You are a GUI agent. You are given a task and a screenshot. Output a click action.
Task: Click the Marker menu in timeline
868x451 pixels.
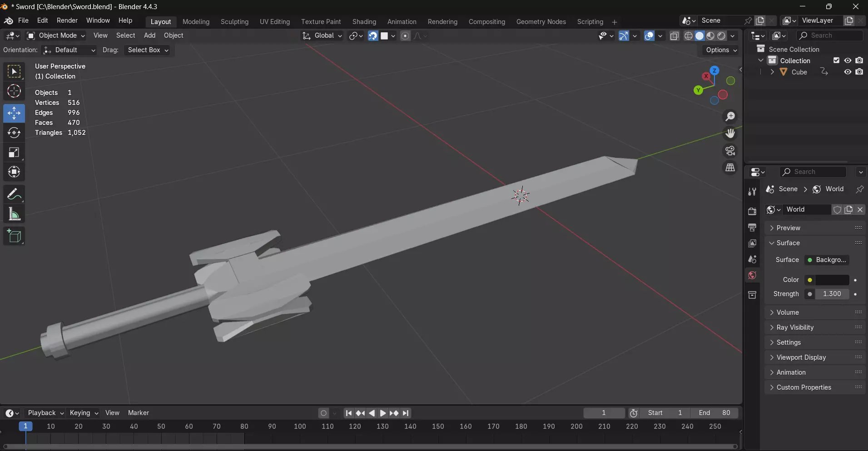click(139, 413)
